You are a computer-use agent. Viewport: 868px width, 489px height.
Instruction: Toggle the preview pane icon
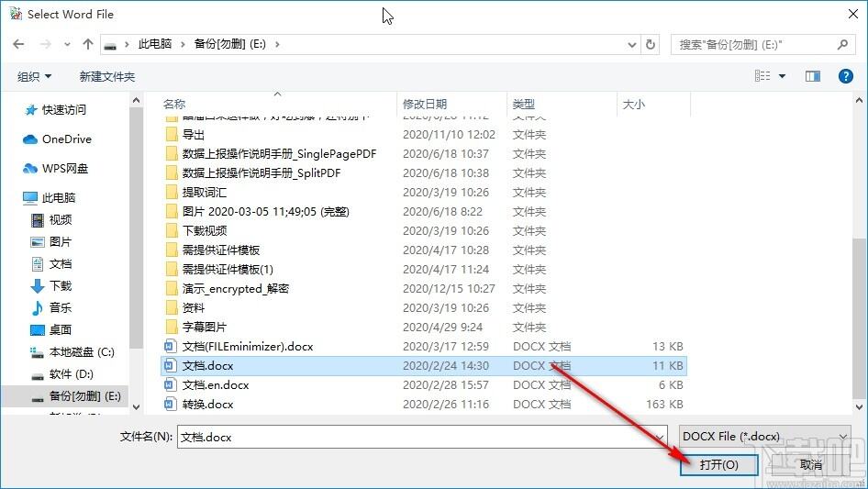tap(813, 76)
